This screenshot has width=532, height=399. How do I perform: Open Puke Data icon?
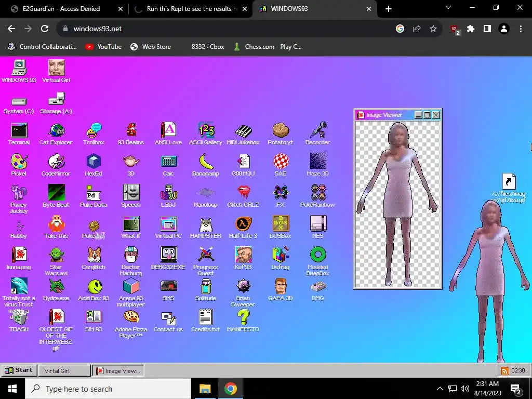pos(94,196)
